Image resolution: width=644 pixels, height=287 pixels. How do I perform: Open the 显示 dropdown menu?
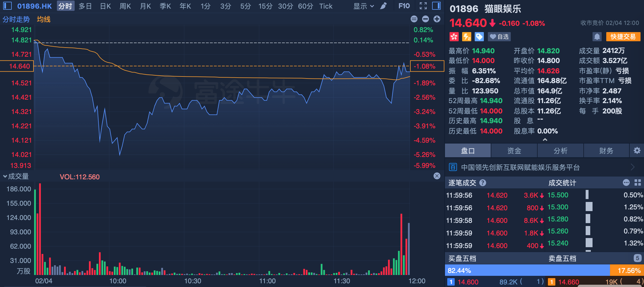coord(363,6)
